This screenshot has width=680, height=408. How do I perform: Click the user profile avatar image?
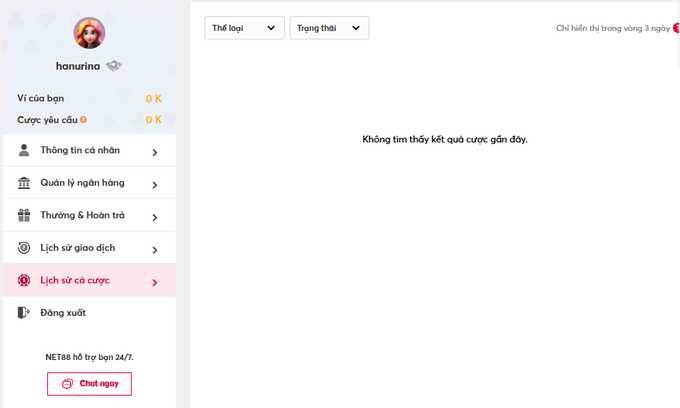pos(89,33)
